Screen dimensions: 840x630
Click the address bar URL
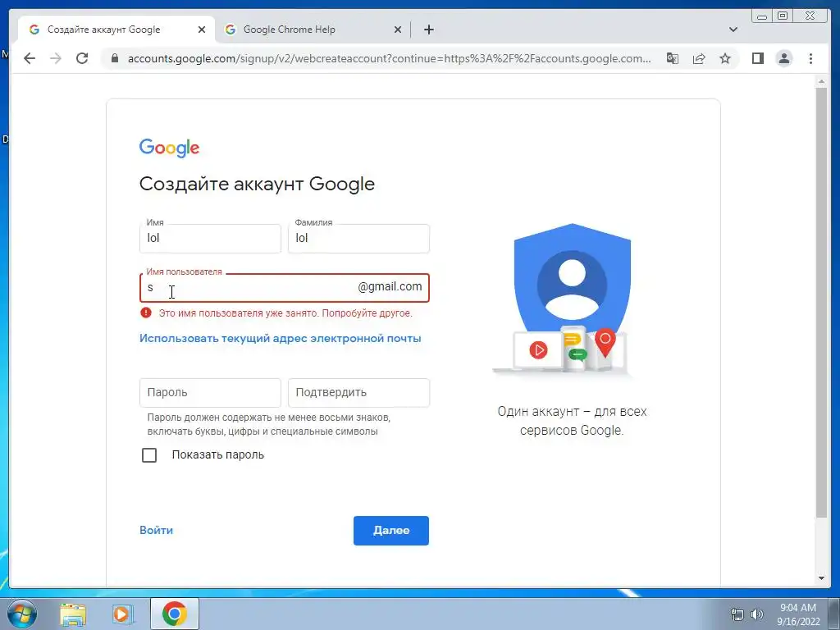(x=389, y=58)
